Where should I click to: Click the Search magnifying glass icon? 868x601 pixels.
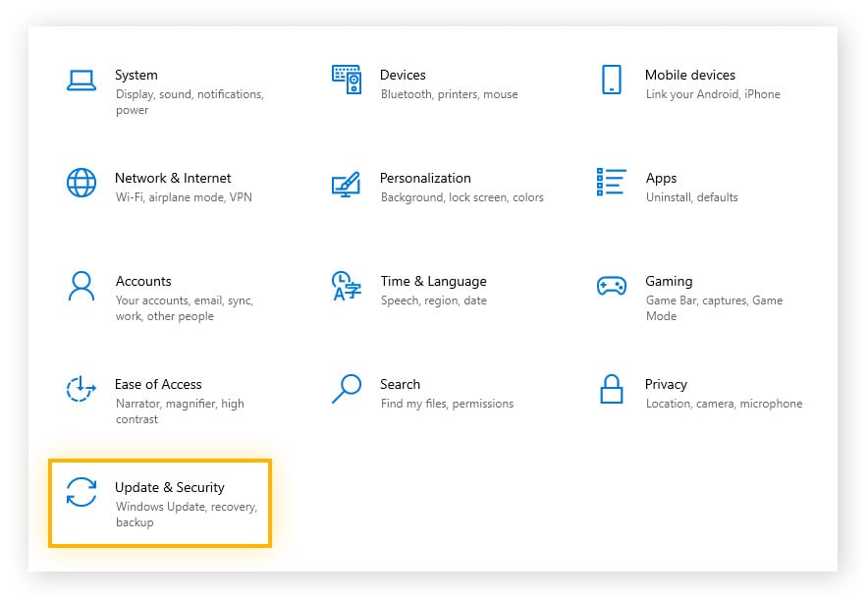pos(347,389)
